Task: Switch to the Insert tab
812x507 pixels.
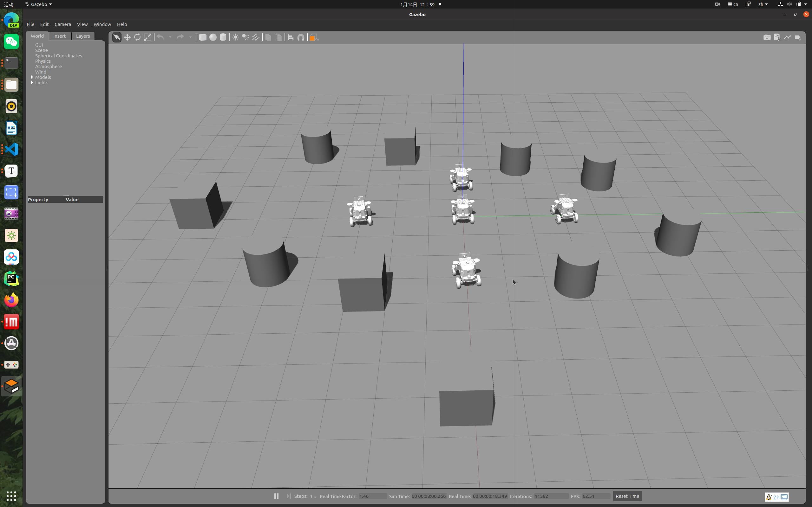Action: [59, 36]
